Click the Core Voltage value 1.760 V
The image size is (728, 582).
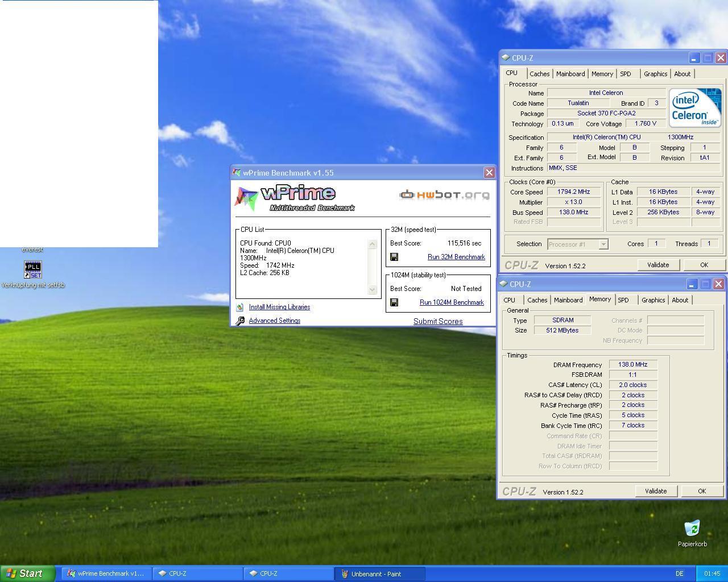(646, 123)
